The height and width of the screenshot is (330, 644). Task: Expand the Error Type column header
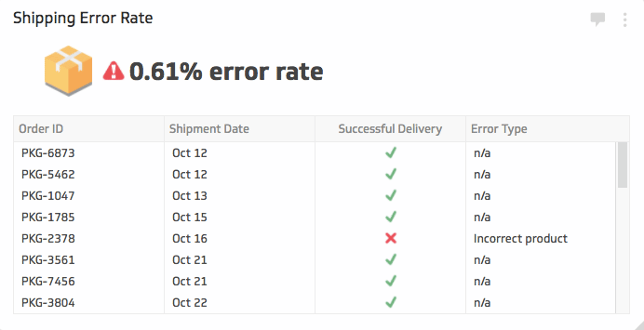(499, 128)
